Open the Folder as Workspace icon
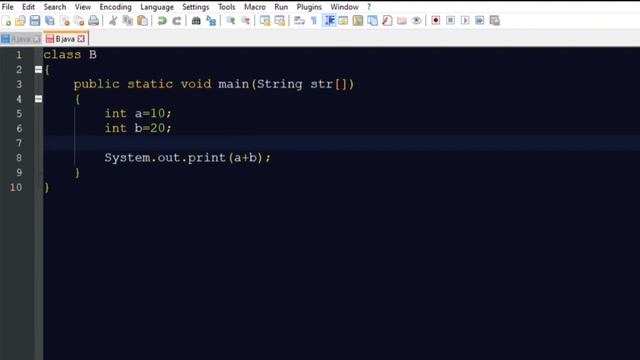 pos(402,20)
